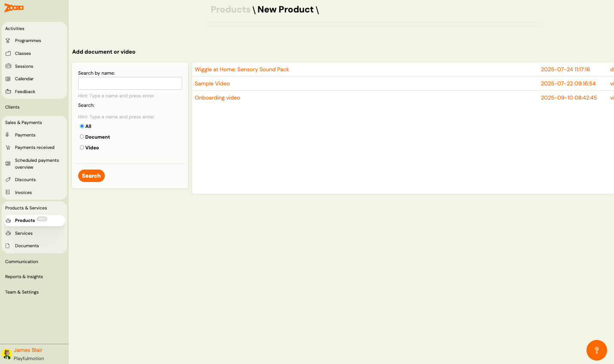
Task: Click the help question mark button
Action: [596, 350]
